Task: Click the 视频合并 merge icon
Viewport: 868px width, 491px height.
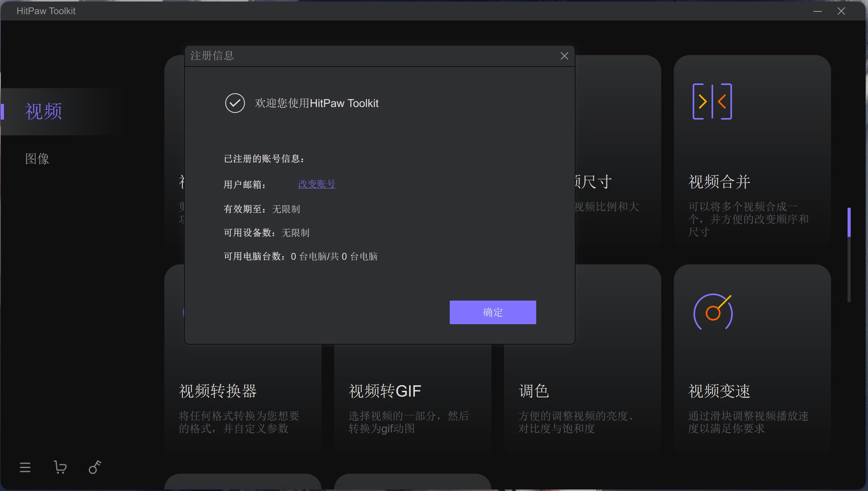Action: (x=712, y=102)
